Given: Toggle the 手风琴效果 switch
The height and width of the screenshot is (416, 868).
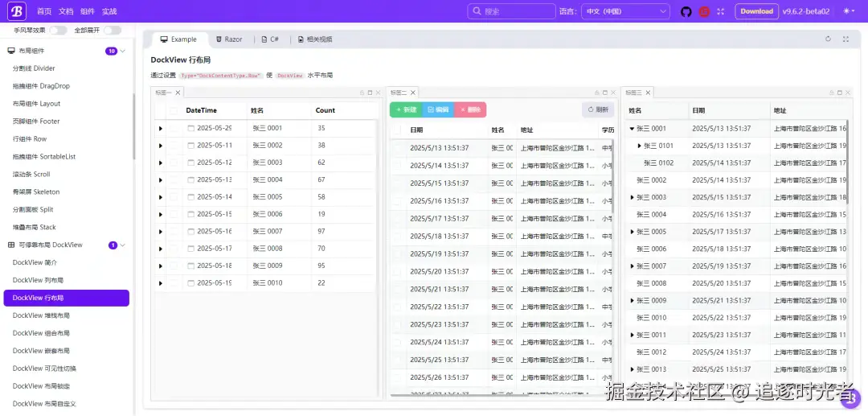Looking at the screenshot, I should click(x=58, y=31).
